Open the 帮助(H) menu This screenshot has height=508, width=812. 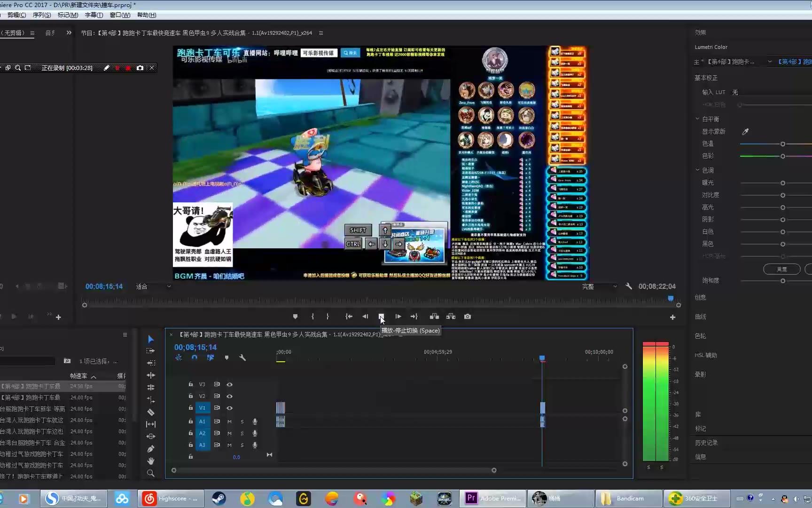[147, 15]
